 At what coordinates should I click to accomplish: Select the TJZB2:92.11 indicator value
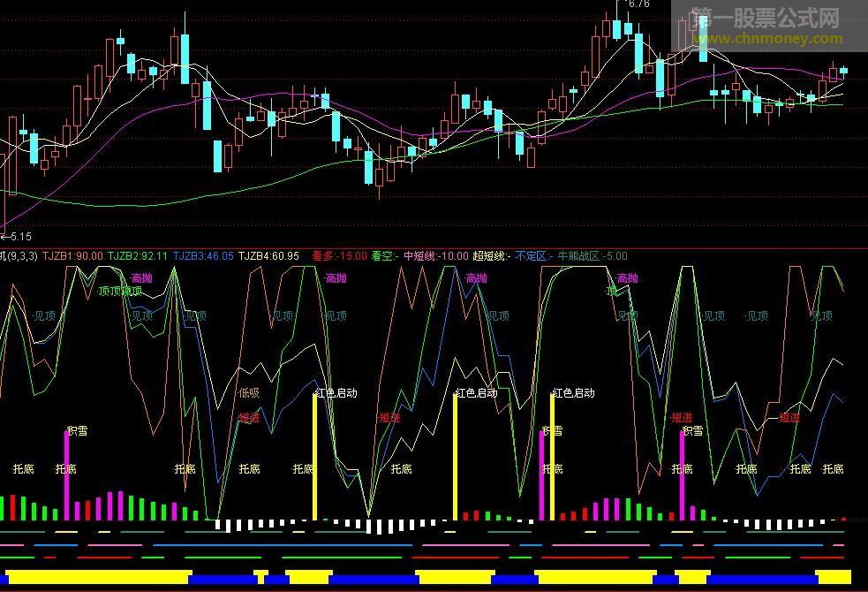[x=137, y=256]
